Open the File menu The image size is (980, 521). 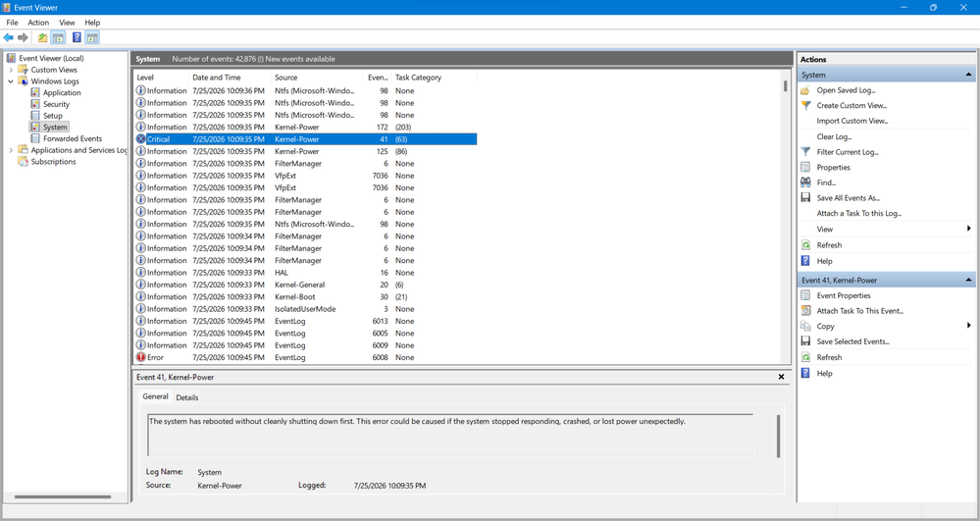tap(12, 23)
